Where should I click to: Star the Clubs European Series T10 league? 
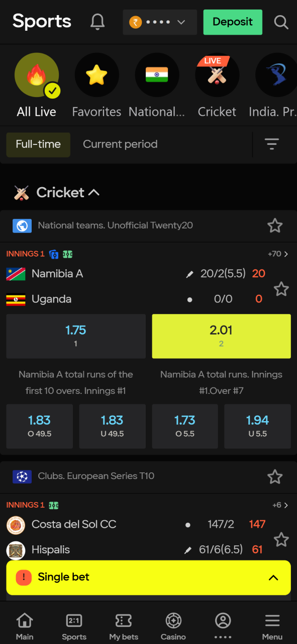275,476
